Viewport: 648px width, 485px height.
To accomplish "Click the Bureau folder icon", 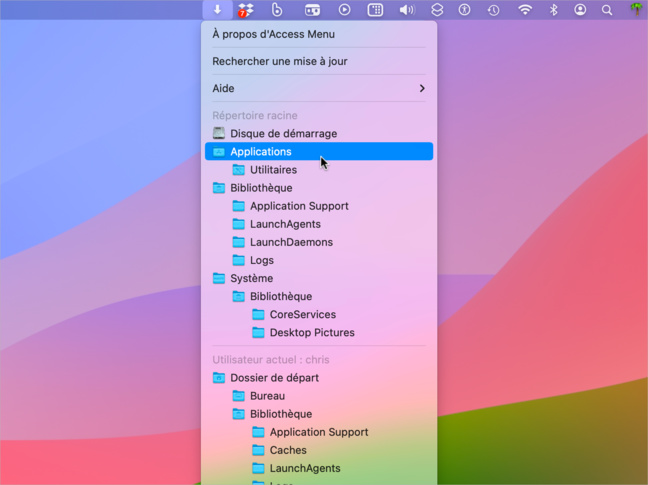I will (x=238, y=396).
